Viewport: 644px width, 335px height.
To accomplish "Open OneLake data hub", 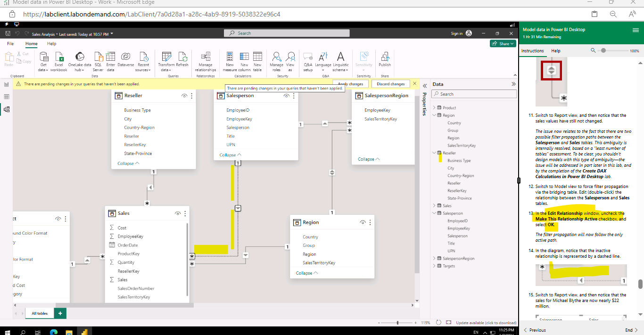I will click(80, 62).
